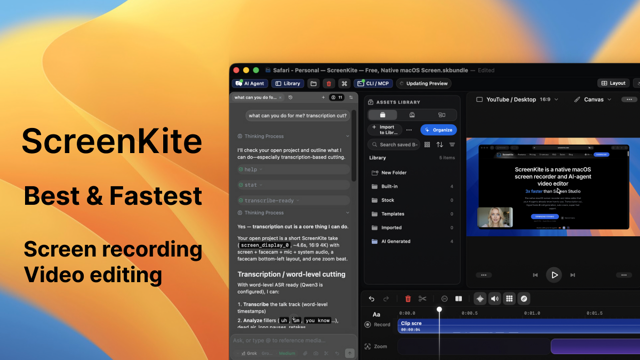
Task: Skip to next frame button
Action: click(x=573, y=275)
